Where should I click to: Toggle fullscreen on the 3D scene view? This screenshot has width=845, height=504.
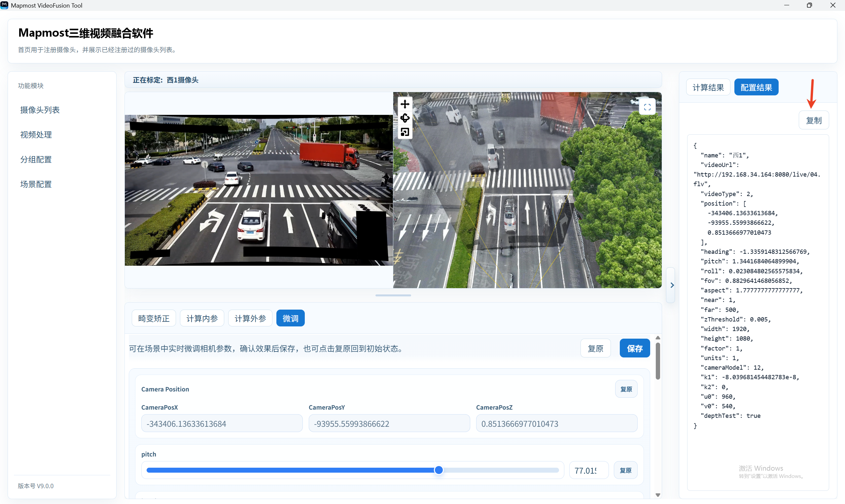(647, 107)
